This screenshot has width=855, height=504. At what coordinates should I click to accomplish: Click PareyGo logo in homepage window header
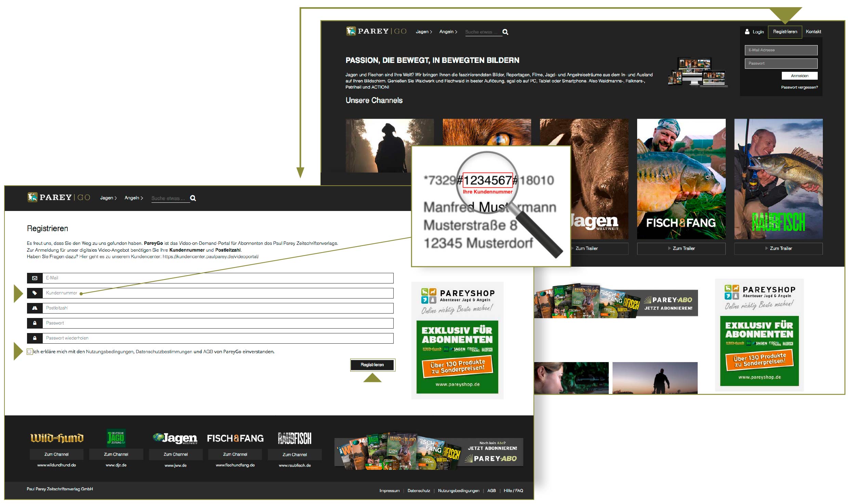click(x=376, y=31)
